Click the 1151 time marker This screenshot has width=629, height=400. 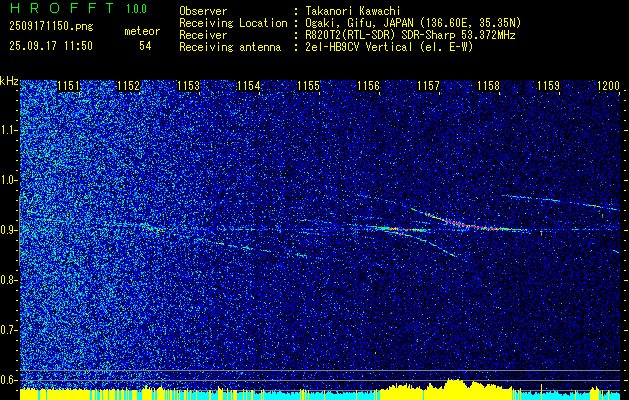click(x=69, y=86)
